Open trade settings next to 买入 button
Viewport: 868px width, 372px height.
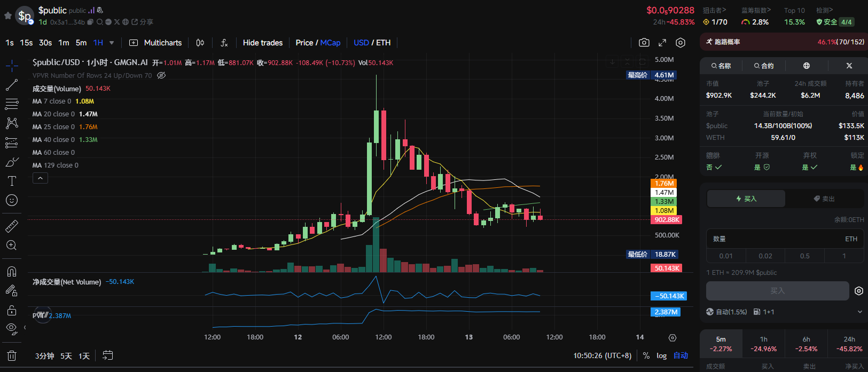pyautogui.click(x=859, y=291)
